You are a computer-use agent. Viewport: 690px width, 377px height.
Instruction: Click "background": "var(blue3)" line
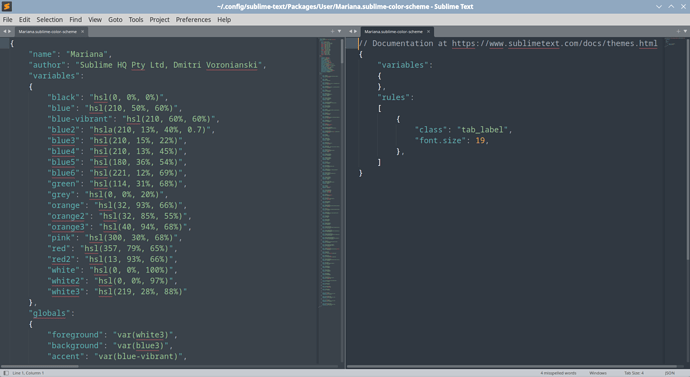(110, 346)
